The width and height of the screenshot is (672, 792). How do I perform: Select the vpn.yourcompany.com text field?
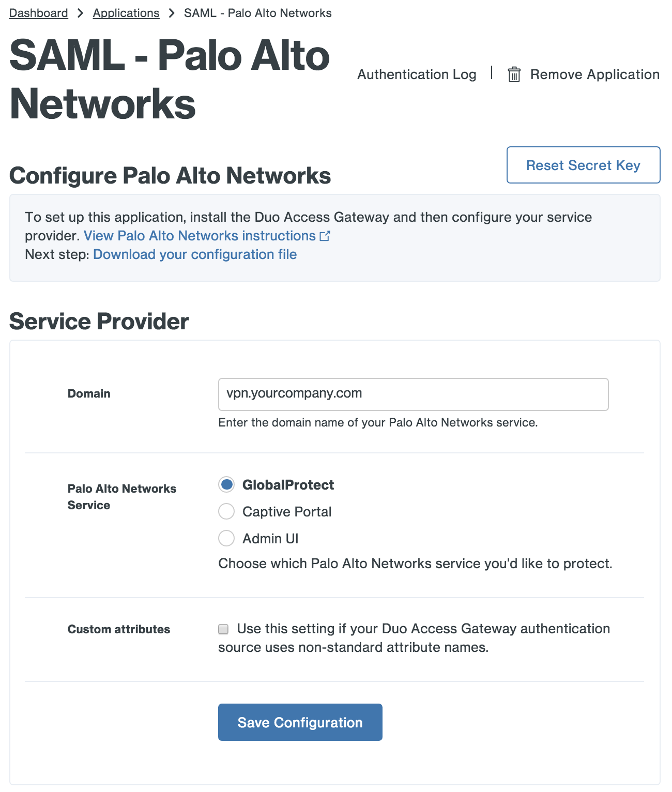click(413, 394)
